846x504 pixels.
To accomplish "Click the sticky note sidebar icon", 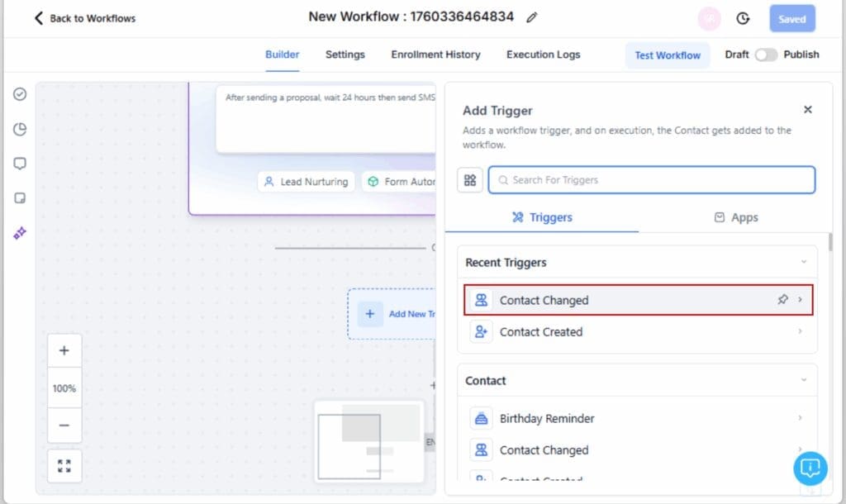I will 20,198.
